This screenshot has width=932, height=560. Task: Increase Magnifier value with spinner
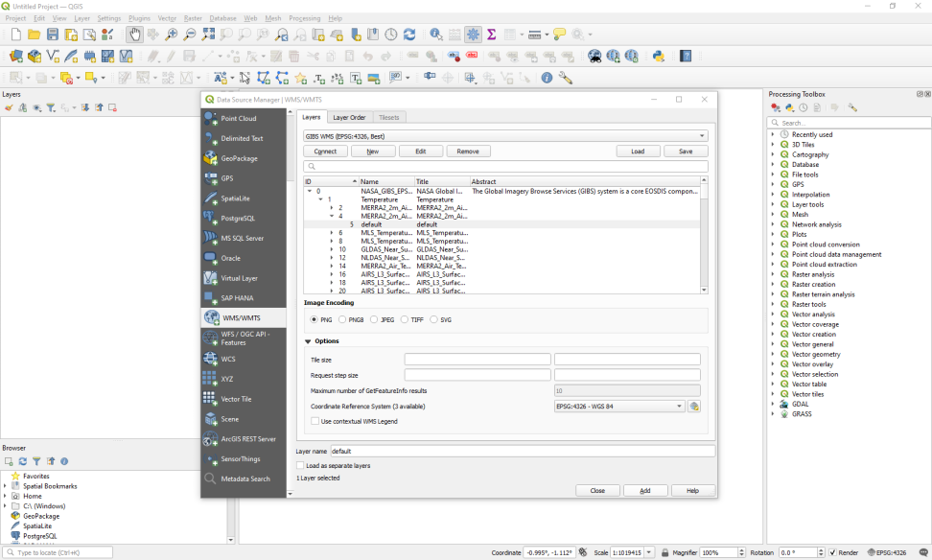pyautogui.click(x=741, y=549)
